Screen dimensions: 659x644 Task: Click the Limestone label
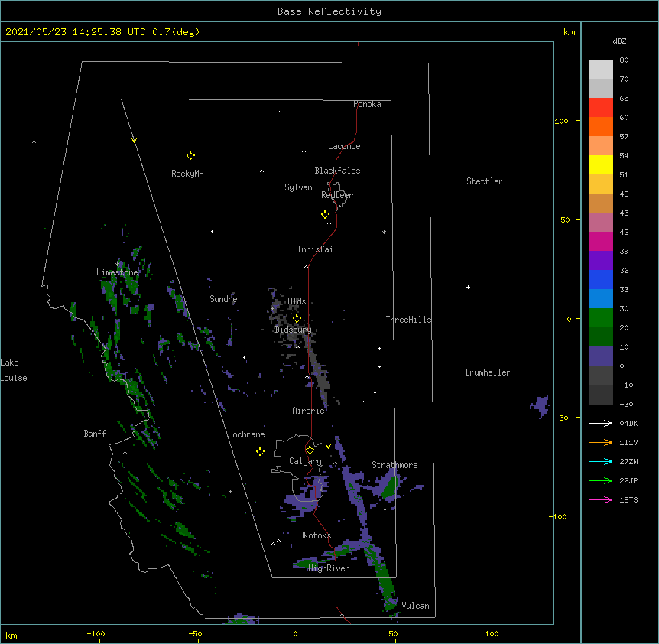117,272
